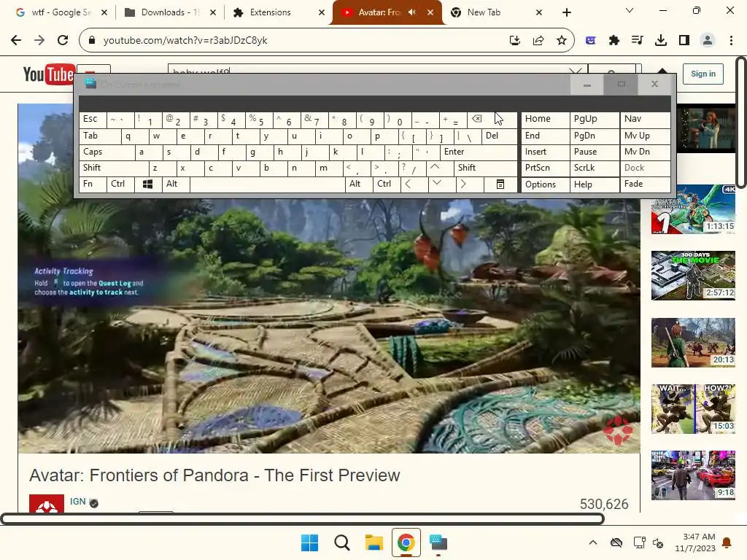Viewport: 747px width, 560px height.
Task: Bookmark this page with the star icon
Action: (x=562, y=41)
